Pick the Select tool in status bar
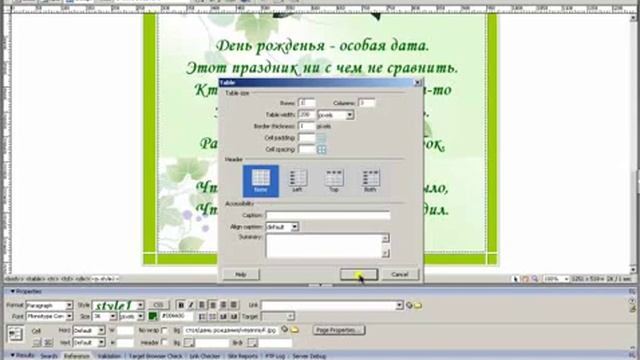Image resolution: width=640 pixels, height=360 pixels. tap(516, 279)
